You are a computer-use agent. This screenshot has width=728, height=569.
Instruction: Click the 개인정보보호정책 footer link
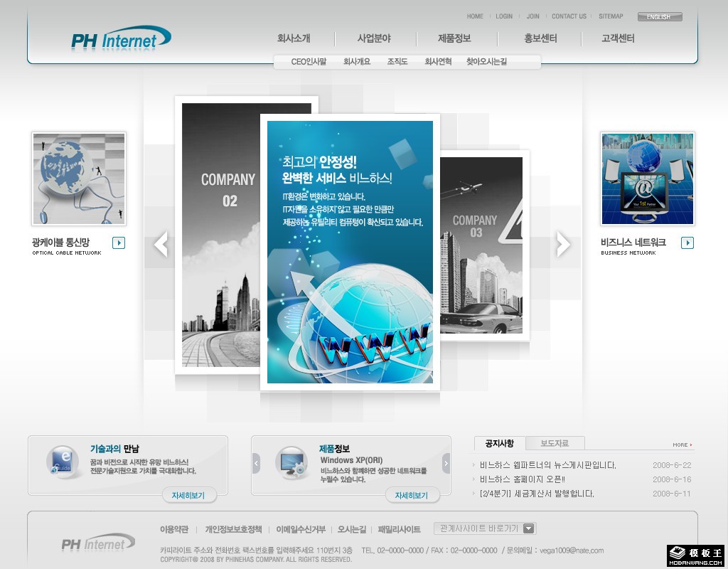(233, 529)
